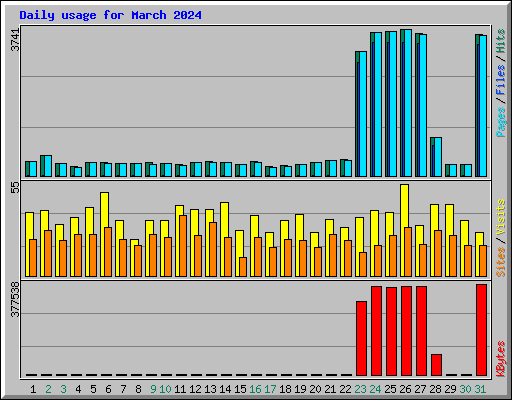This screenshot has width=512, height=400.
Task: Click weekend day label '30'
Action: coord(465,389)
